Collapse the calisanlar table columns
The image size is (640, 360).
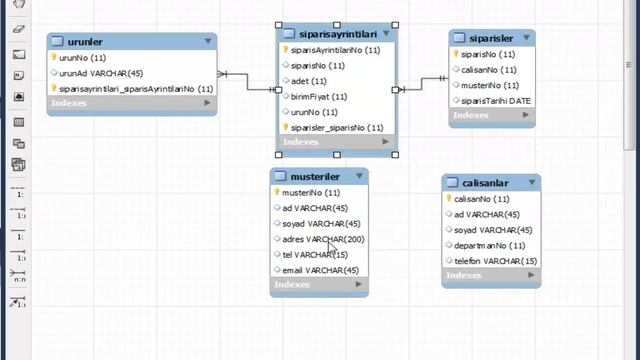pos(532,182)
